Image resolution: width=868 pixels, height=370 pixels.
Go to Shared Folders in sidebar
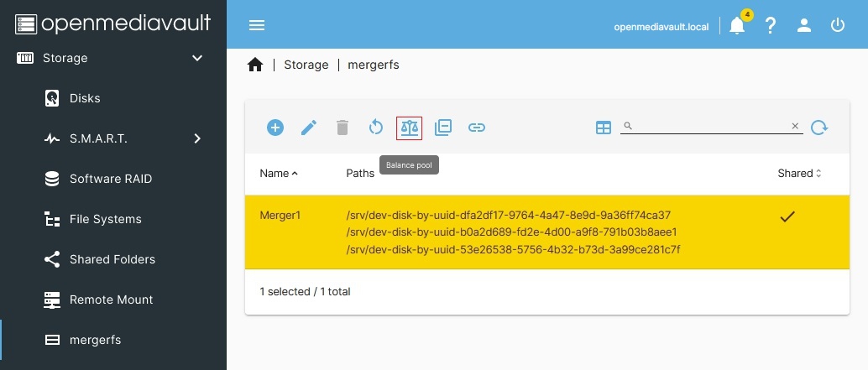[112, 259]
